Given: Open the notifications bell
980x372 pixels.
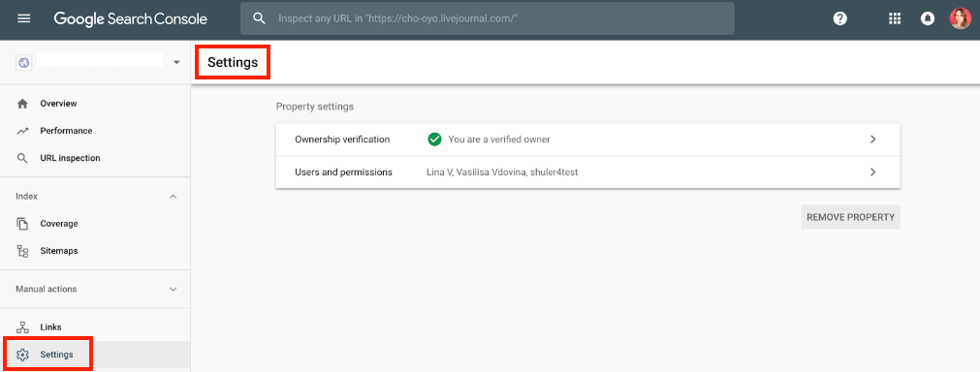Looking at the screenshot, I should [x=928, y=18].
